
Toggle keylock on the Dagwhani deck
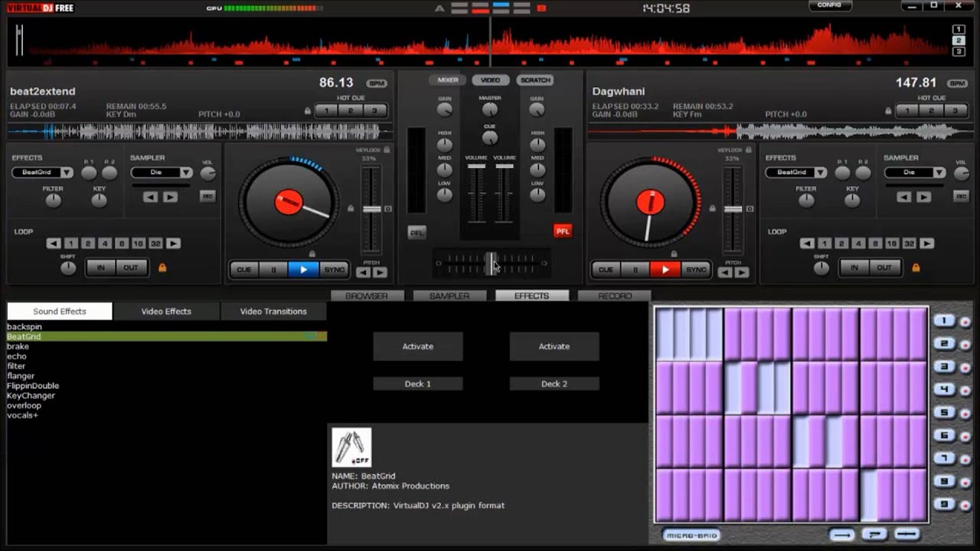[x=748, y=150]
